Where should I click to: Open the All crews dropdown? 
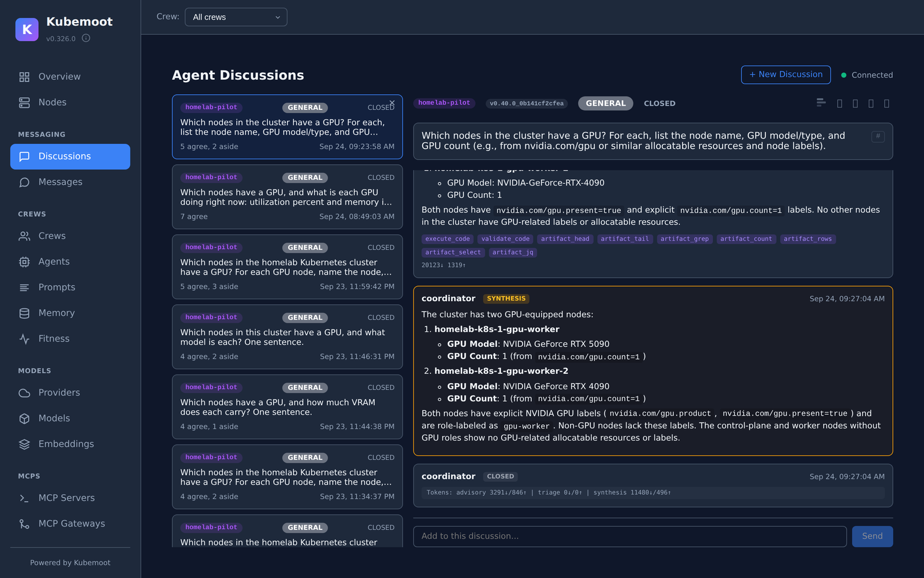click(236, 17)
